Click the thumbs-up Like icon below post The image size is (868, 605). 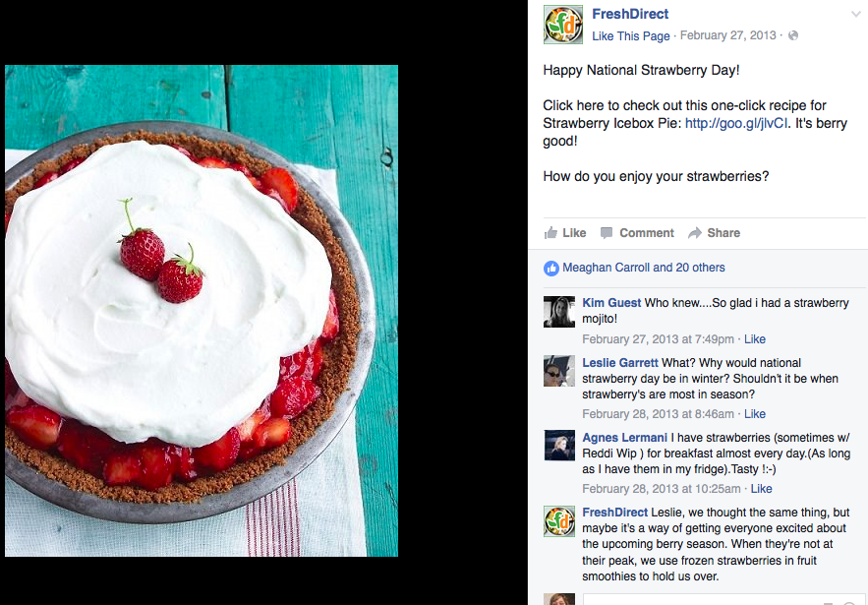click(x=550, y=233)
